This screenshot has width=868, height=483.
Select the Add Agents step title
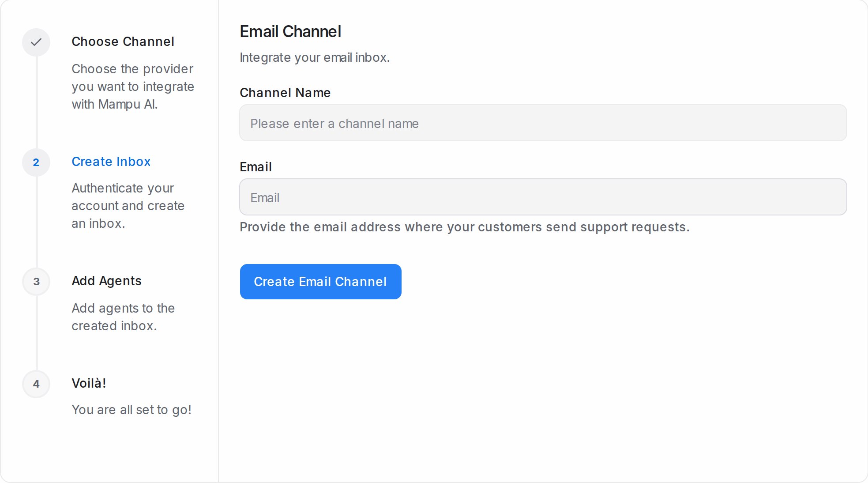click(x=106, y=281)
